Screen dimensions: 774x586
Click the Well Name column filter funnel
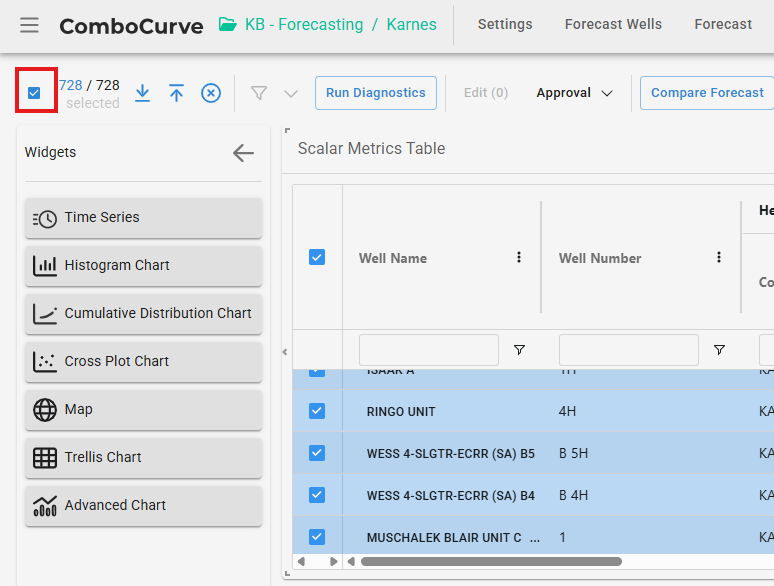tap(519, 350)
